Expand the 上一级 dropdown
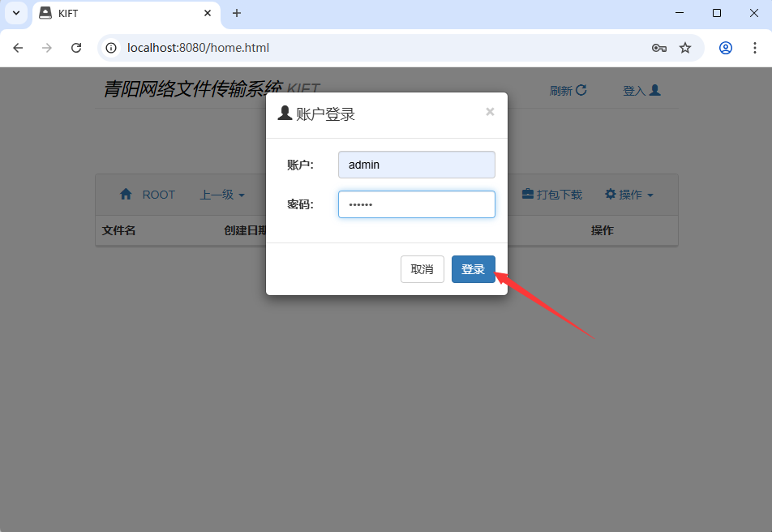This screenshot has height=532, width=772. [222, 195]
